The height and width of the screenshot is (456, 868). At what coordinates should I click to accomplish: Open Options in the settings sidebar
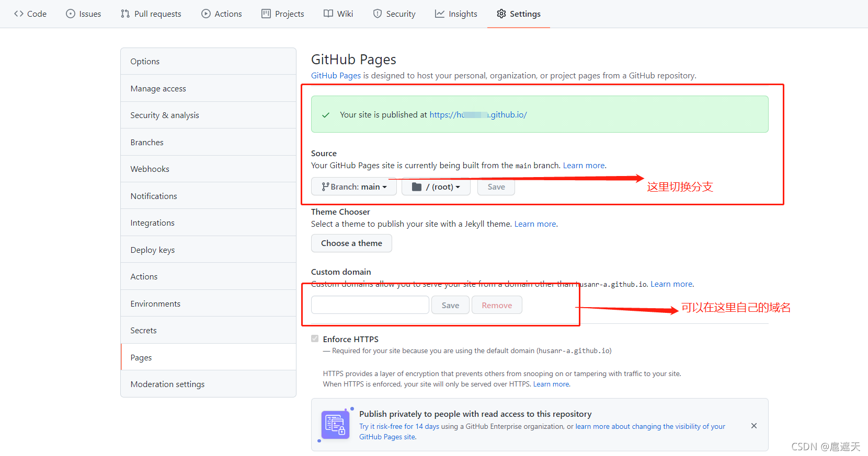(x=208, y=61)
